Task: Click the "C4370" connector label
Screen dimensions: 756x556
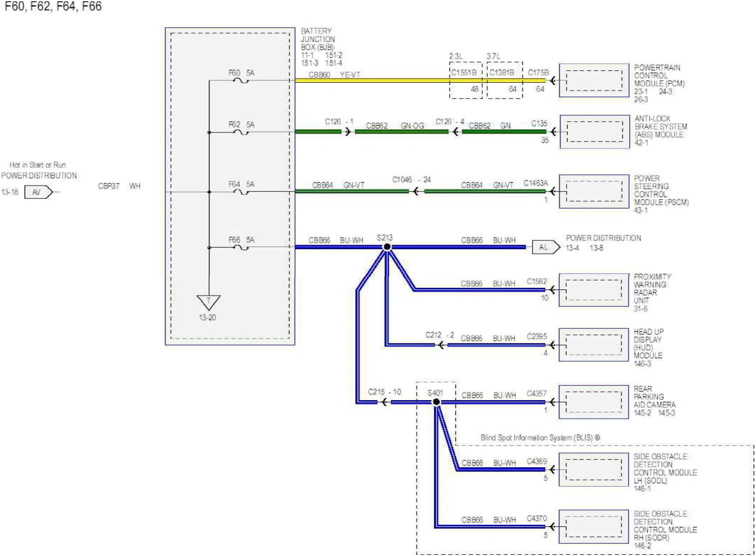Action: [x=536, y=519]
